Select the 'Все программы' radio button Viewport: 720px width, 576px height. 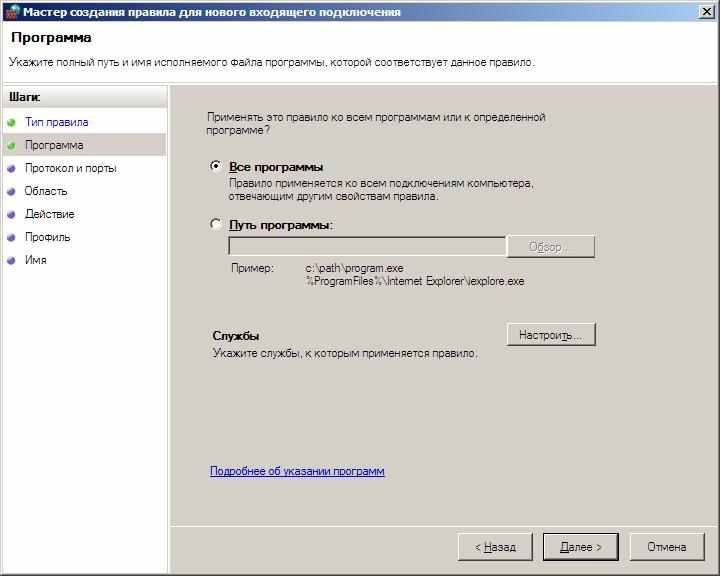pos(215,166)
